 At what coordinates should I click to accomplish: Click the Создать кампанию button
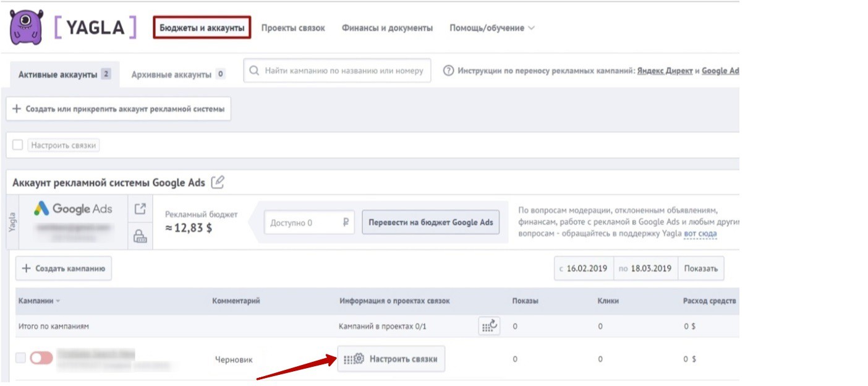[64, 268]
